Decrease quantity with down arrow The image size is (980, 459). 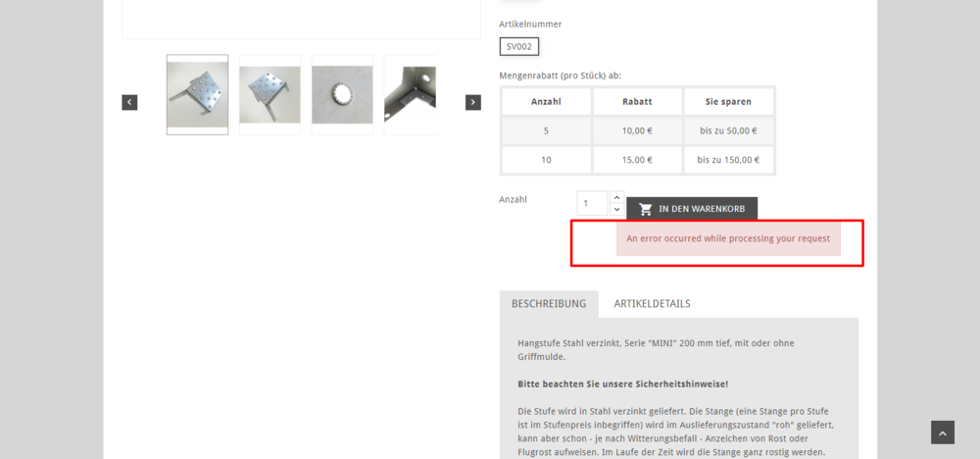pos(616,210)
